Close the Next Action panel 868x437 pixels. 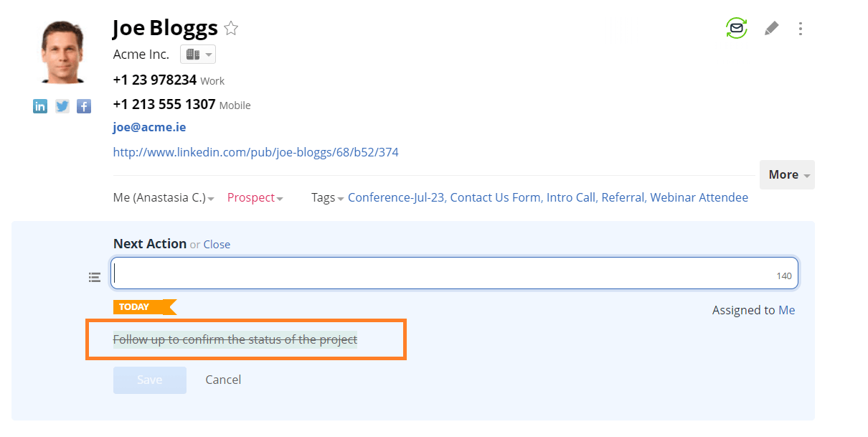coord(217,245)
